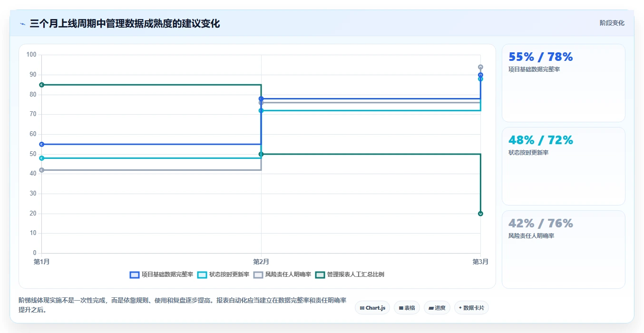Toggle the 项目基础数据完整率 legend series

pyautogui.click(x=161, y=274)
